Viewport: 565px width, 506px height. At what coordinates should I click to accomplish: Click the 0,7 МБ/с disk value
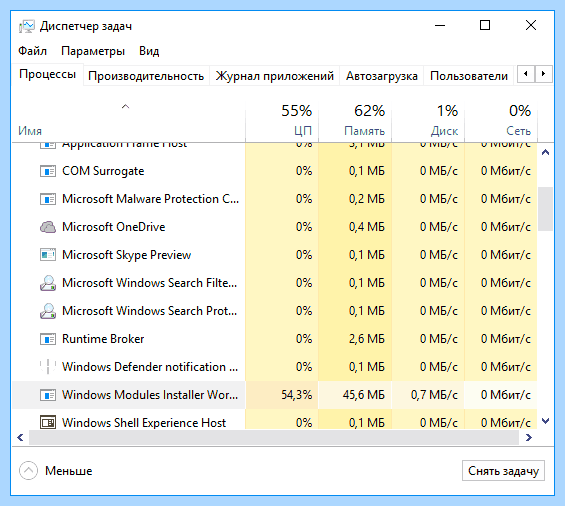[x=434, y=395]
